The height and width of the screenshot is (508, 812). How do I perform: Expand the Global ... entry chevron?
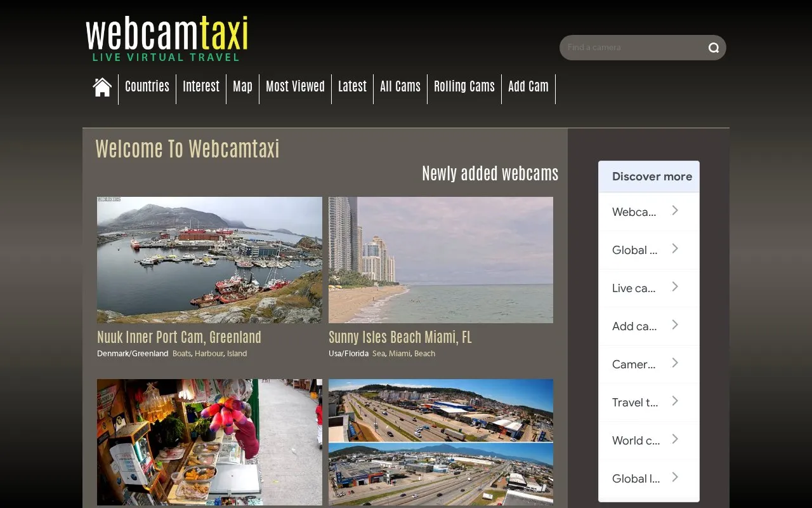click(x=675, y=249)
